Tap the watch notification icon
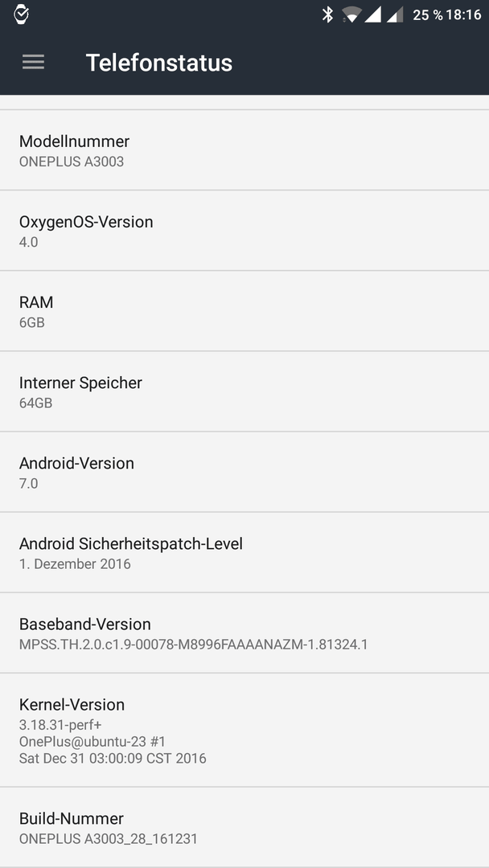 coord(21,14)
